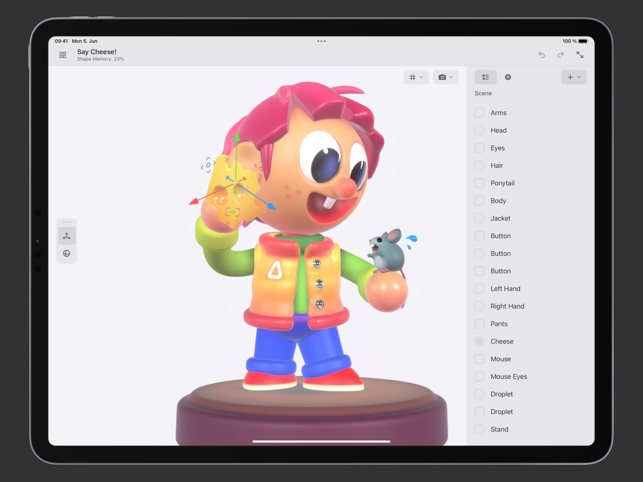Viewport: 643px width, 482px height.
Task: Toggle the Mouse Eyes item checkbox
Action: tap(480, 377)
